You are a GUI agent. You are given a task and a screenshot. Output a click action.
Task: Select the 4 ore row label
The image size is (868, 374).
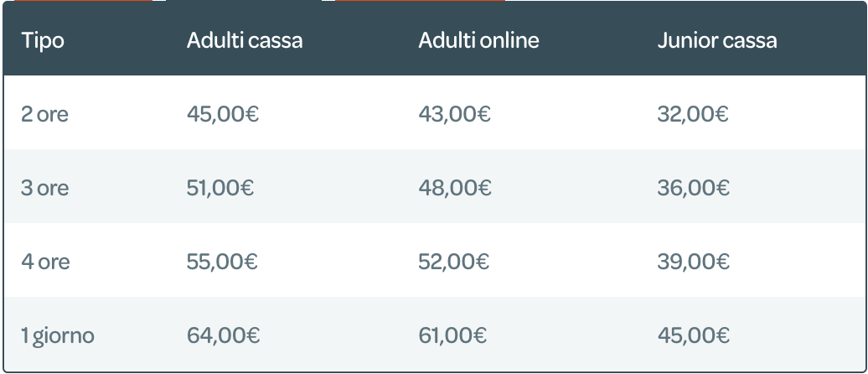point(45,262)
